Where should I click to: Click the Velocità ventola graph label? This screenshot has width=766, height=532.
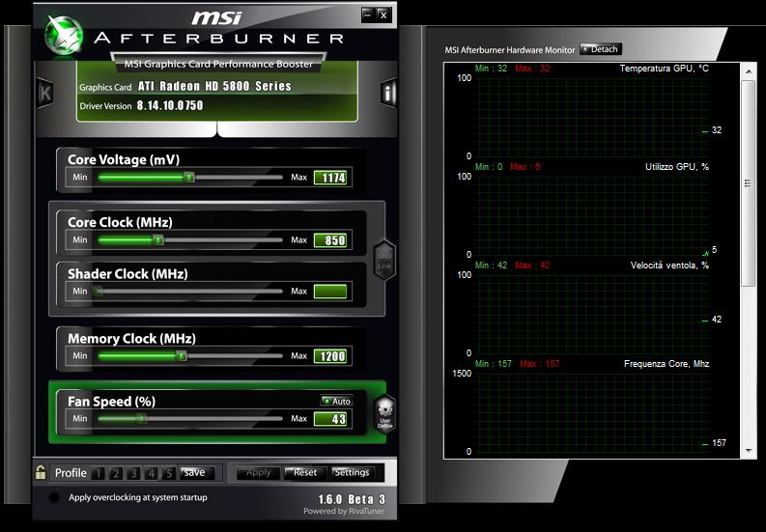pos(669,266)
